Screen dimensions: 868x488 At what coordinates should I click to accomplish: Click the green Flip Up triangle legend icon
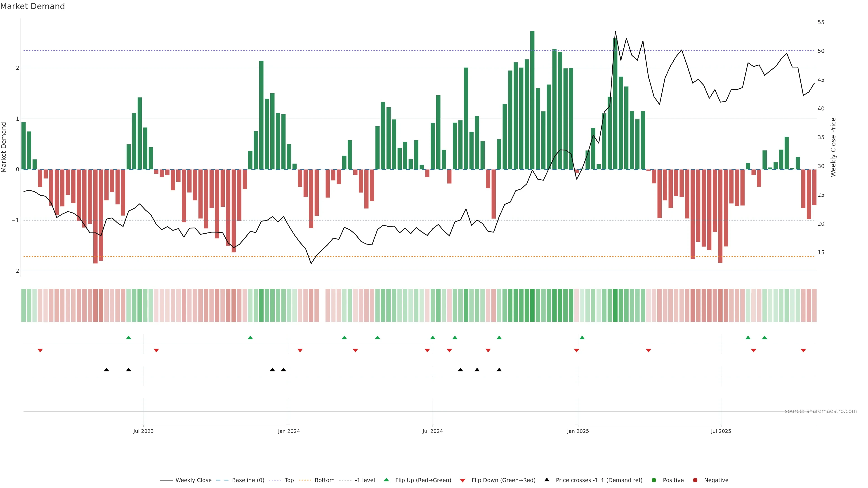point(386,480)
